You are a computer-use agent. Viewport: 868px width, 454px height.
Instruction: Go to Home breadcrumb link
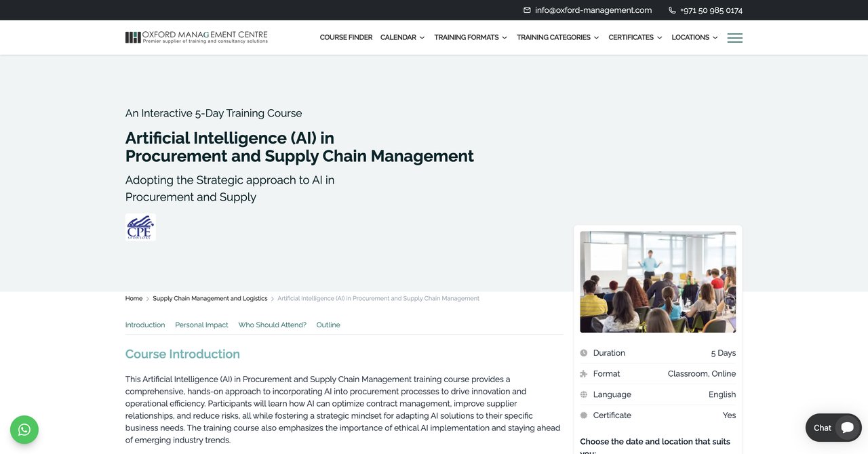134,299
